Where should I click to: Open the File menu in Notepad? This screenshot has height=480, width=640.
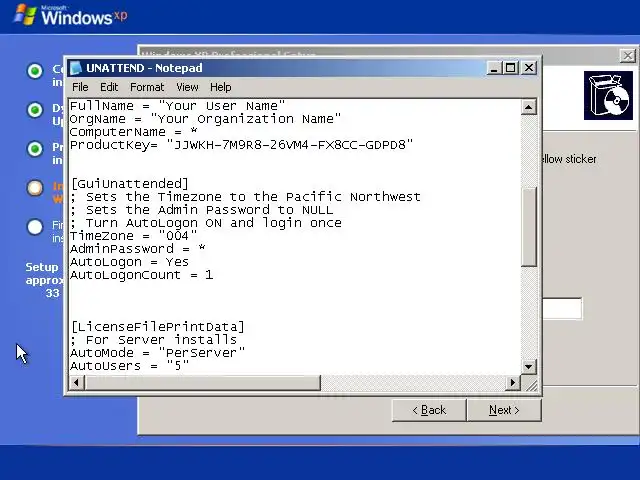tap(80, 87)
